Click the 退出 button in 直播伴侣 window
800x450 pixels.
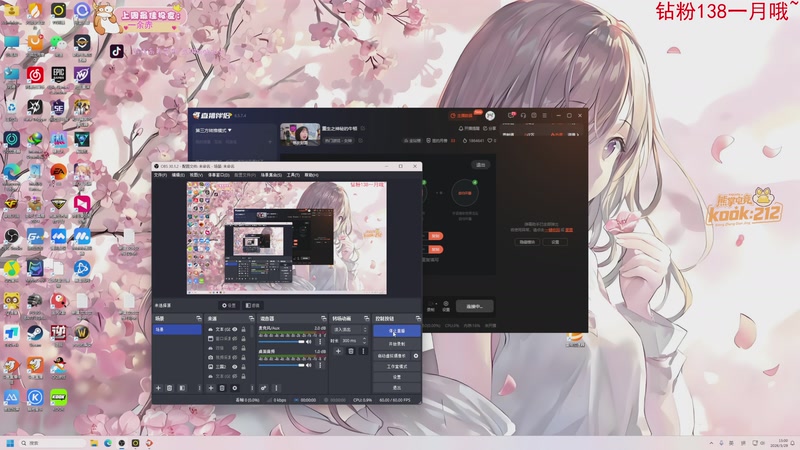[480, 165]
